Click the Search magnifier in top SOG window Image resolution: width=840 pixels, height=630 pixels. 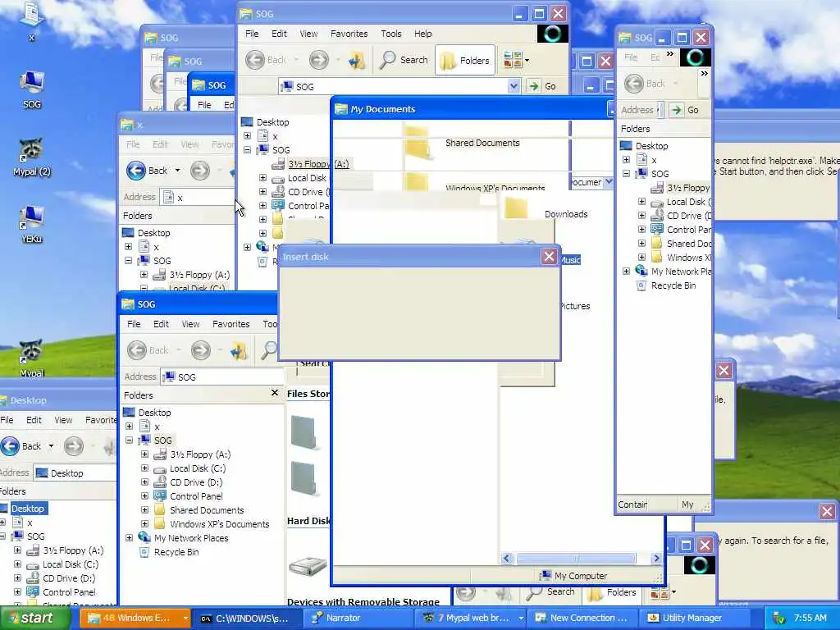pyautogui.click(x=387, y=60)
